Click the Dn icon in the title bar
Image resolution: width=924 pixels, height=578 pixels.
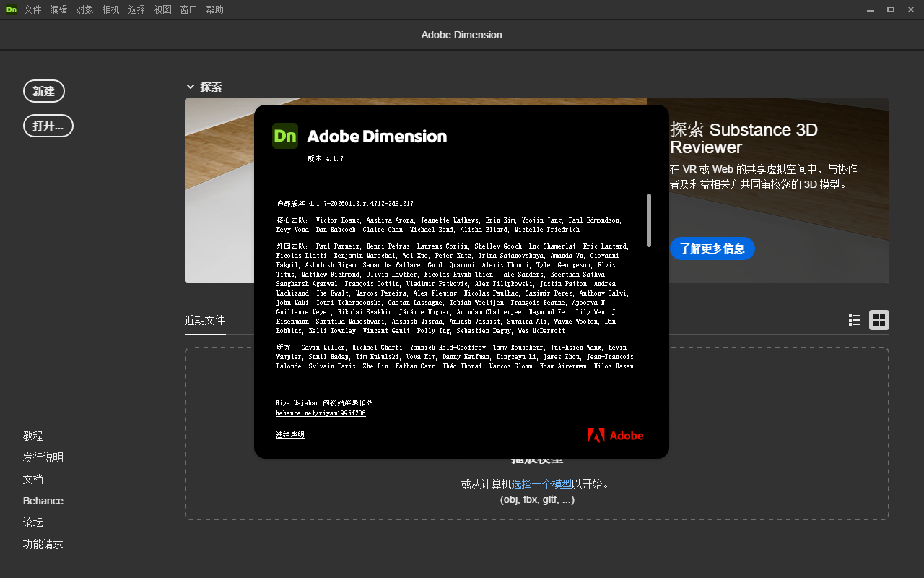click(11, 9)
